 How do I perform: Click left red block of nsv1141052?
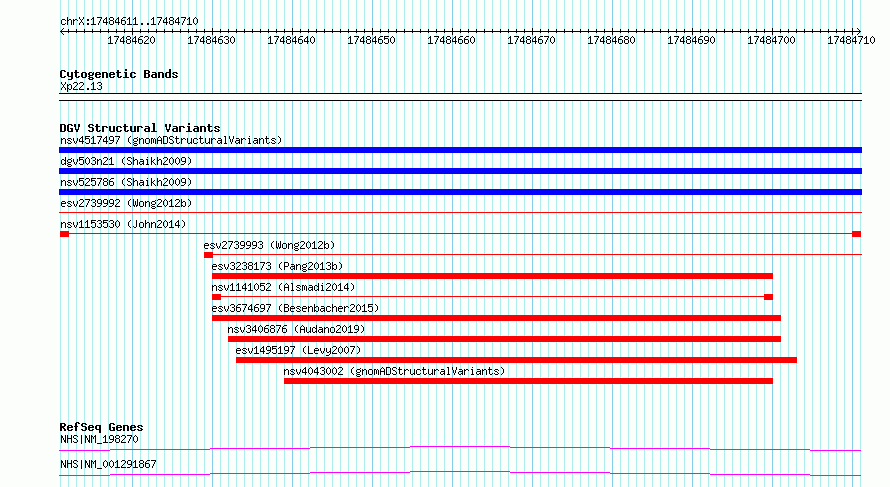(216, 297)
